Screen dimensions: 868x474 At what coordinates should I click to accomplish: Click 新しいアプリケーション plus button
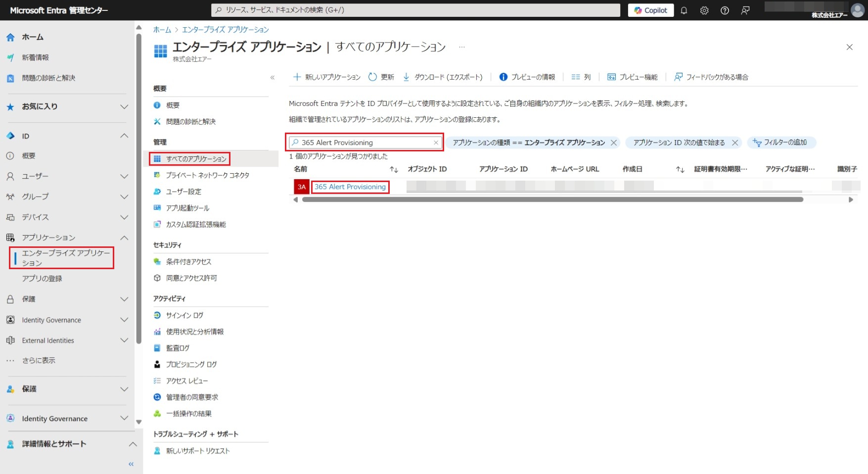coord(297,77)
